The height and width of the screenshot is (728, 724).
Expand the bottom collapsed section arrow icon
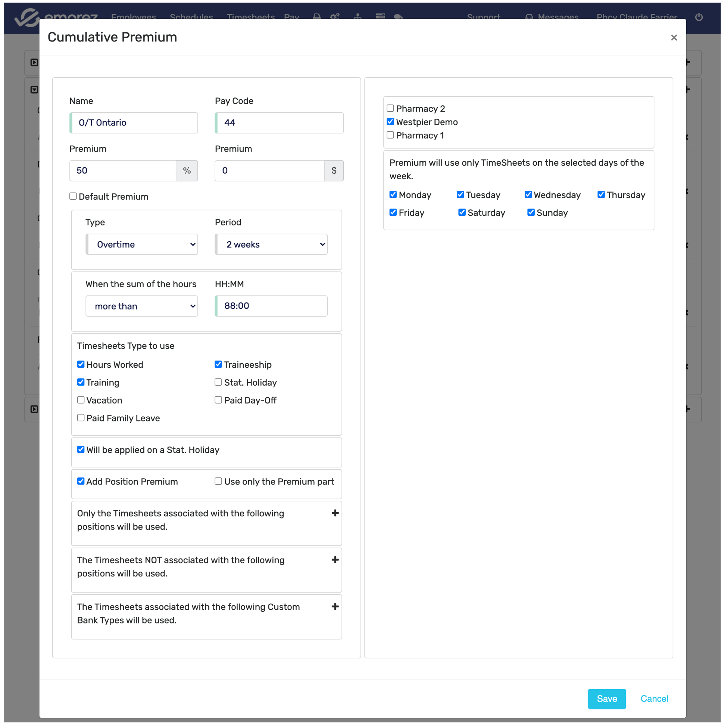(x=34, y=409)
